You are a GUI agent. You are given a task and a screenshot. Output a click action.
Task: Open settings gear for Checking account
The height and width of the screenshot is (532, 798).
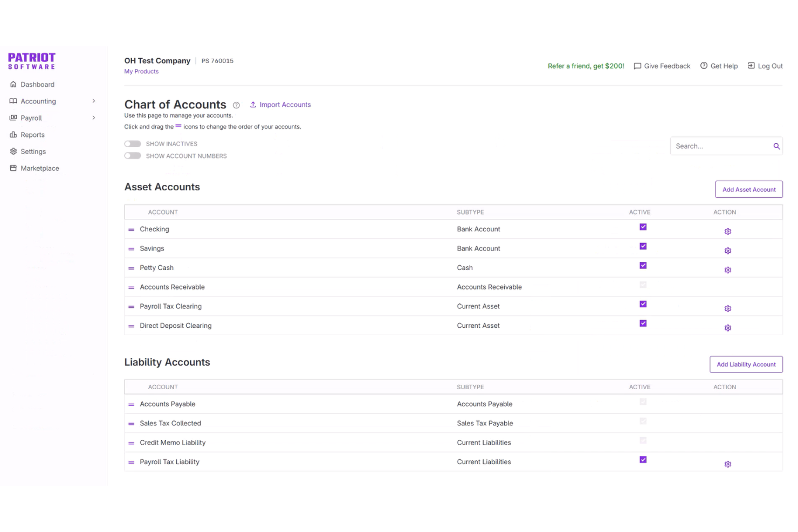coord(727,231)
